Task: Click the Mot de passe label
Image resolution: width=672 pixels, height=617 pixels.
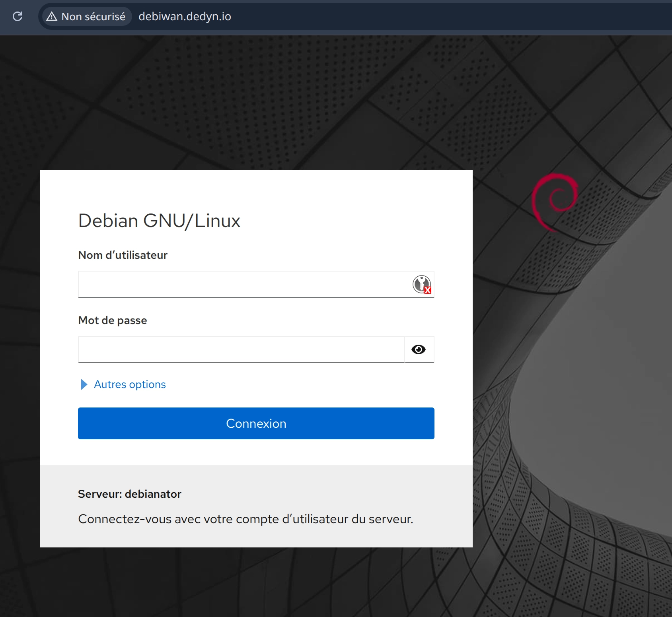Action: pyautogui.click(x=113, y=320)
